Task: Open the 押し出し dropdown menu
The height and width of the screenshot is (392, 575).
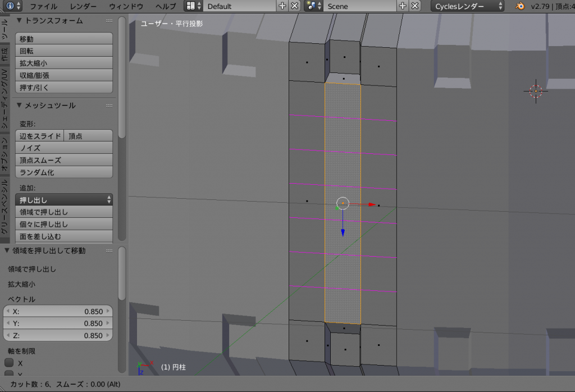Action: click(x=63, y=200)
